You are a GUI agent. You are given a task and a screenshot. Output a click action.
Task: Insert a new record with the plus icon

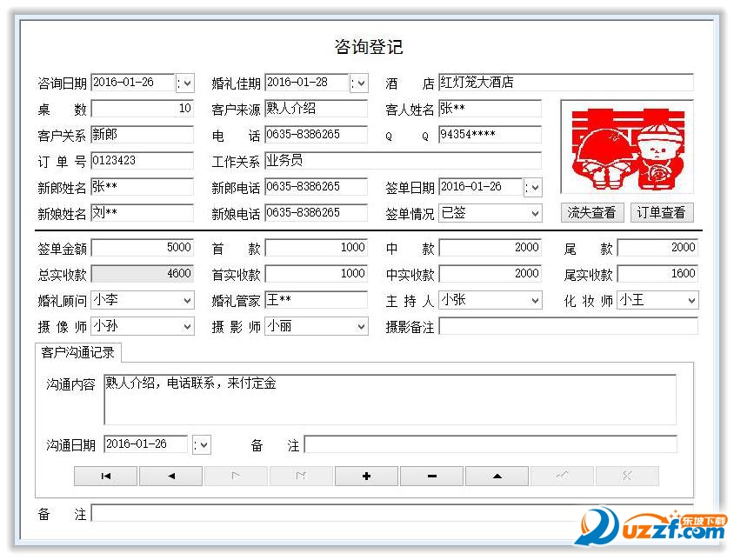point(366,476)
